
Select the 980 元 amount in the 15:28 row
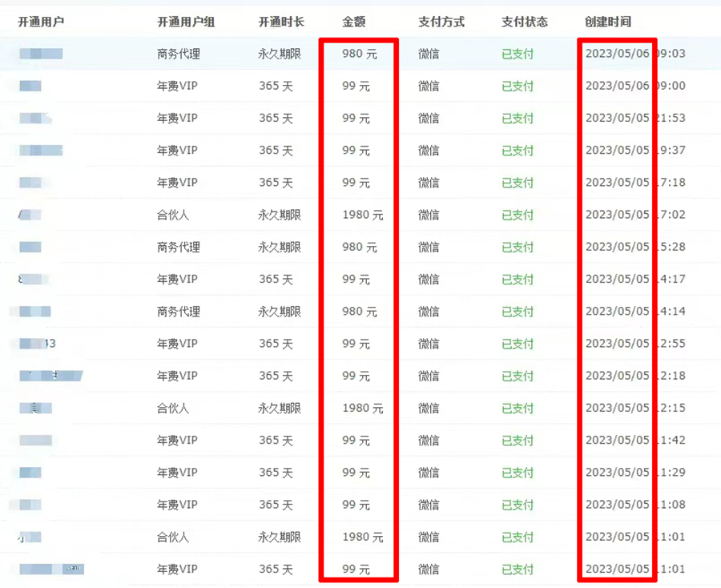pos(359,248)
